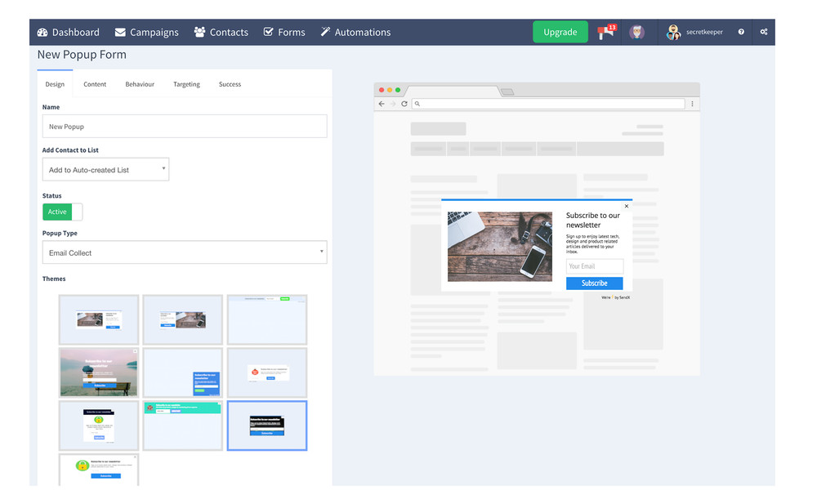Open the Dashboard page
Screen dimensions: 817x504
click(69, 33)
